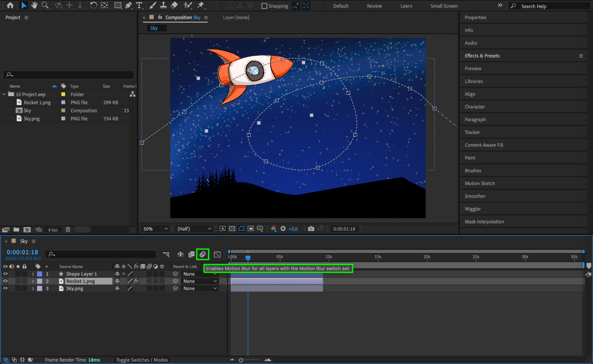This screenshot has width=593, height=364.
Task: Click the Rotation tool icon
Action: [93, 5]
